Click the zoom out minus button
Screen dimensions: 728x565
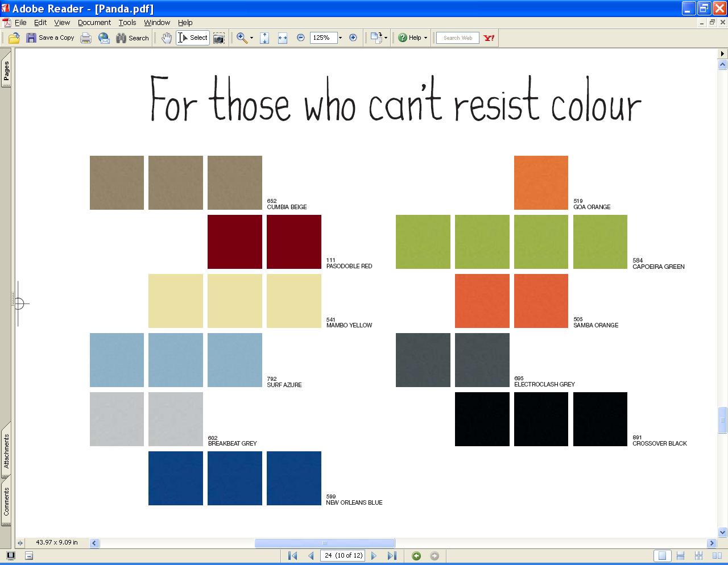pyautogui.click(x=301, y=38)
